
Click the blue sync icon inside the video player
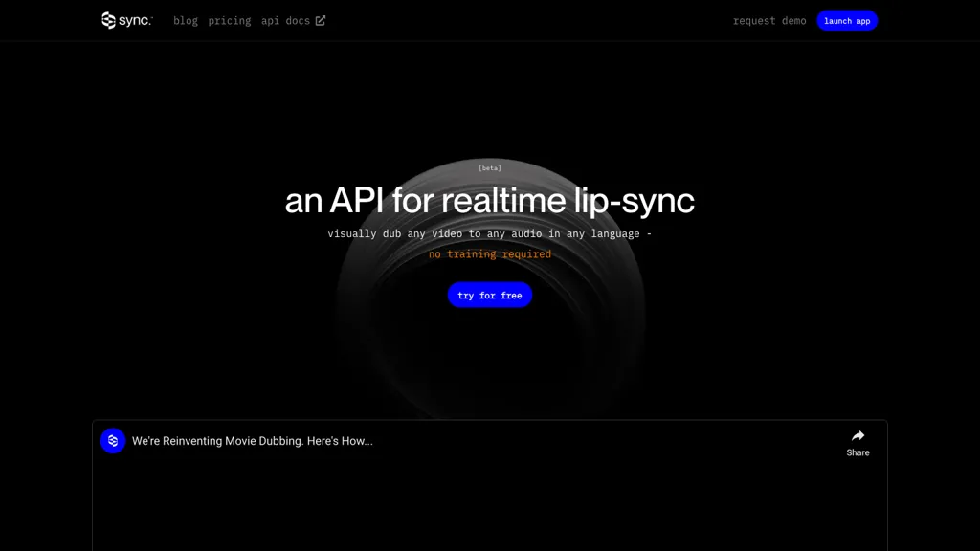click(x=113, y=441)
